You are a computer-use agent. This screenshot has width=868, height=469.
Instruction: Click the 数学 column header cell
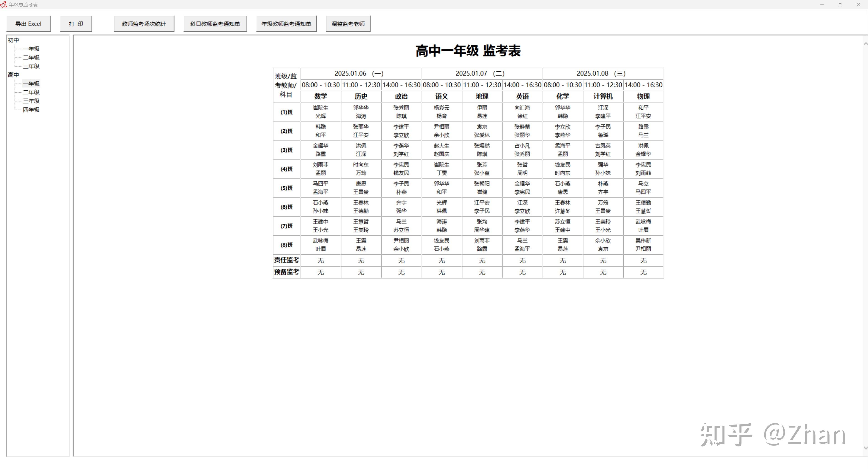point(321,97)
